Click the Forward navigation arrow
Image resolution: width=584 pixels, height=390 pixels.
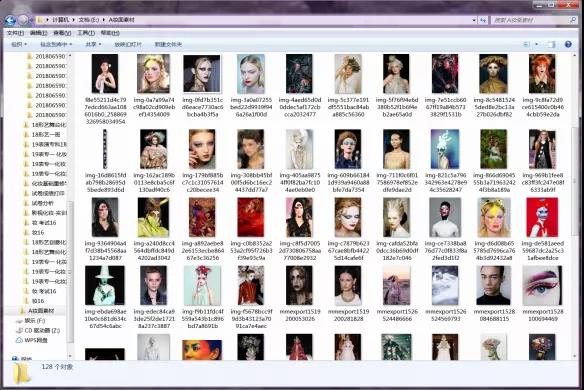coord(23,20)
